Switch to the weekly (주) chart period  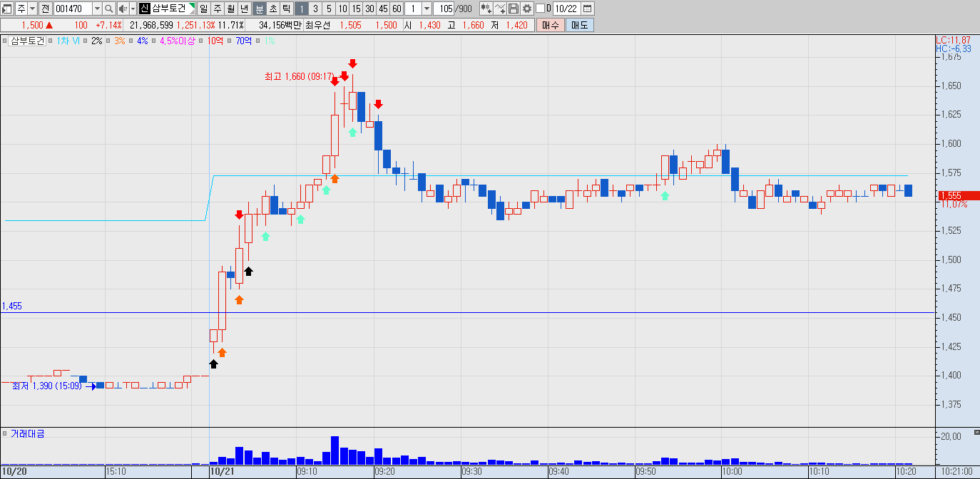(x=218, y=9)
